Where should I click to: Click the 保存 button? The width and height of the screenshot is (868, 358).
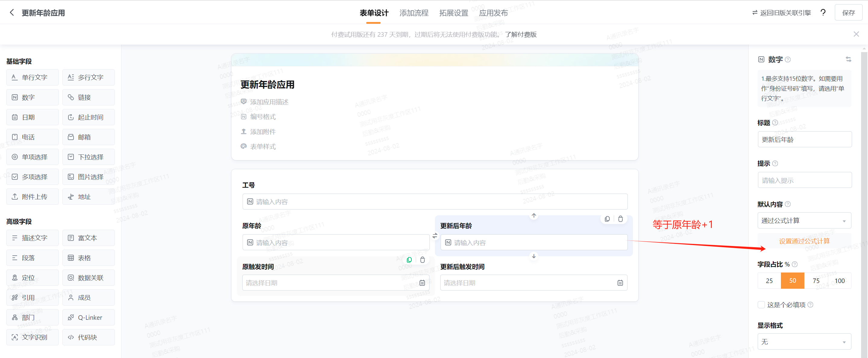coord(848,13)
